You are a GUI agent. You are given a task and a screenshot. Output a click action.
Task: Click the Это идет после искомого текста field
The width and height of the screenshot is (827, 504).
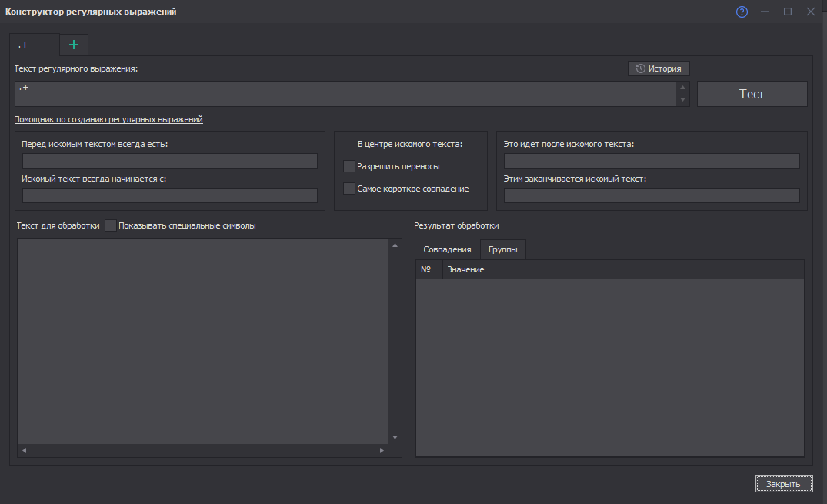point(652,161)
